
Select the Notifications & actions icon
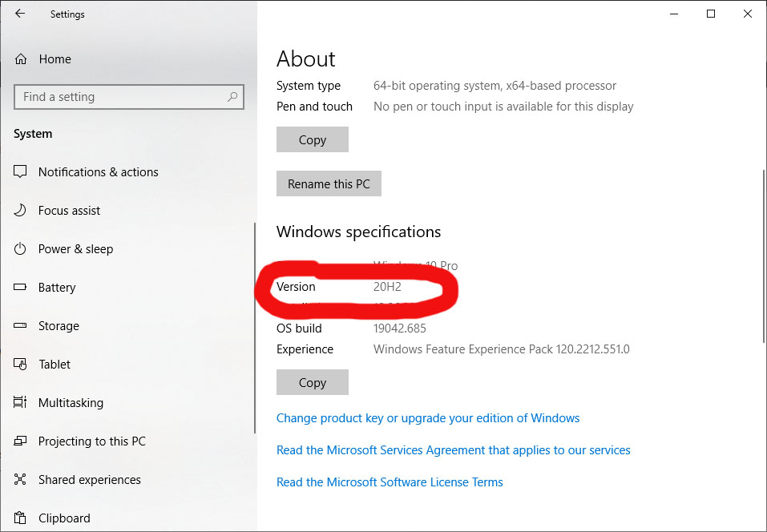(20, 171)
